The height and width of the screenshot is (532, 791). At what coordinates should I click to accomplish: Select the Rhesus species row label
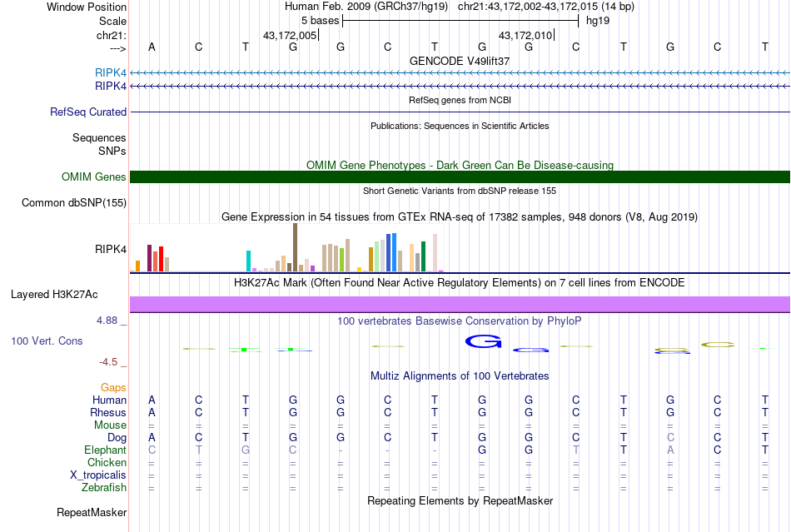[x=108, y=412]
